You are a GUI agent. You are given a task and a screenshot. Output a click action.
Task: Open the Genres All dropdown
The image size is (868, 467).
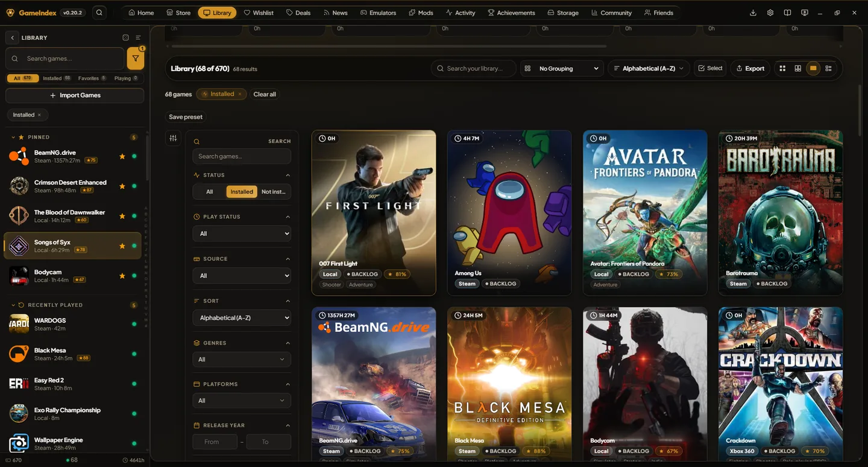(x=242, y=360)
